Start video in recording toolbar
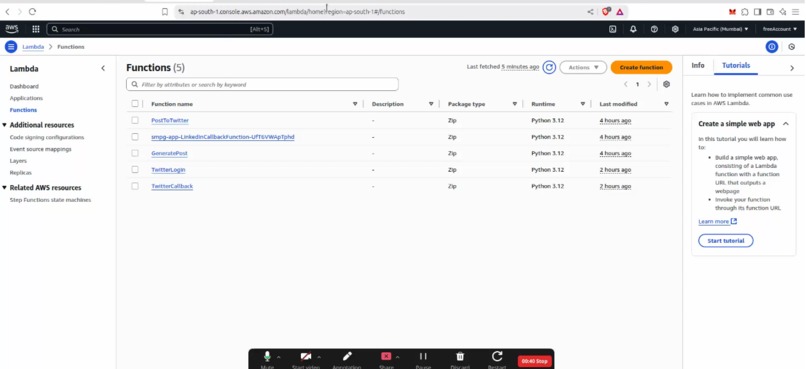The width and height of the screenshot is (806, 369). (306, 358)
